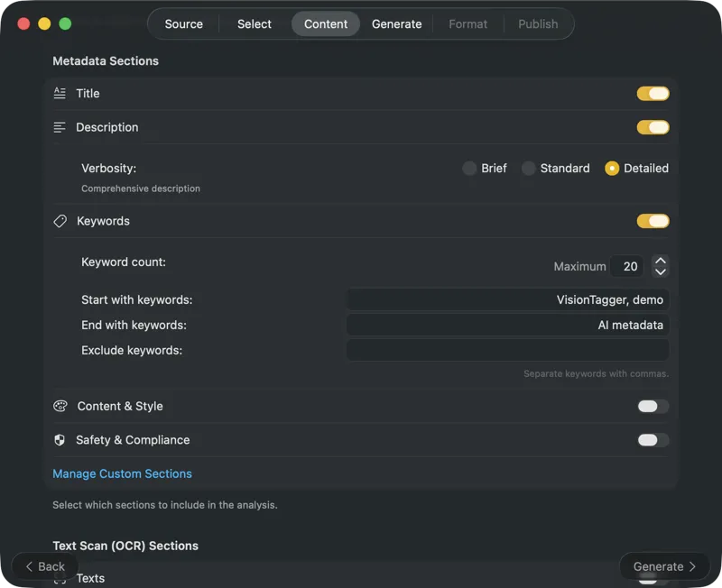Image resolution: width=722 pixels, height=588 pixels.
Task: Click the Keywords tag icon
Action: (60, 221)
